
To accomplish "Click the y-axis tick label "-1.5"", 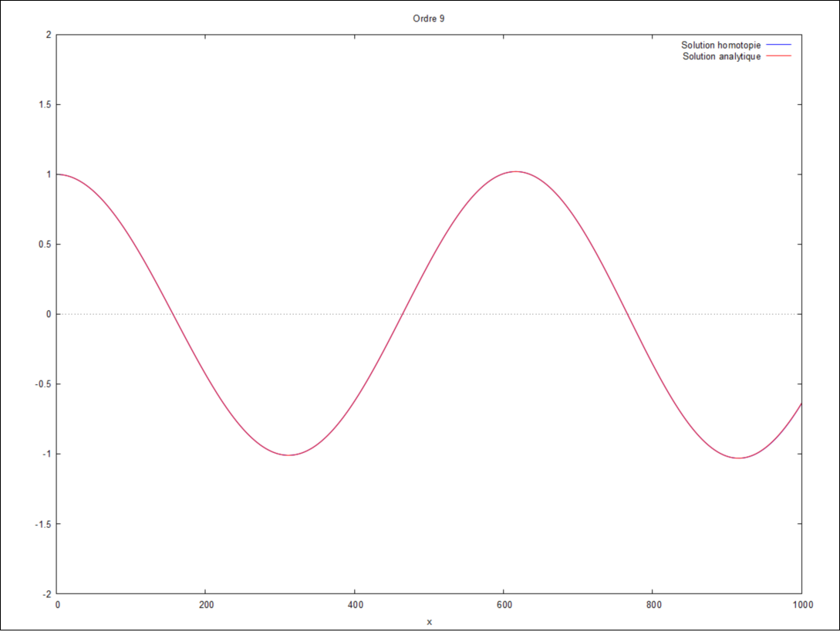I will tap(43, 524).
